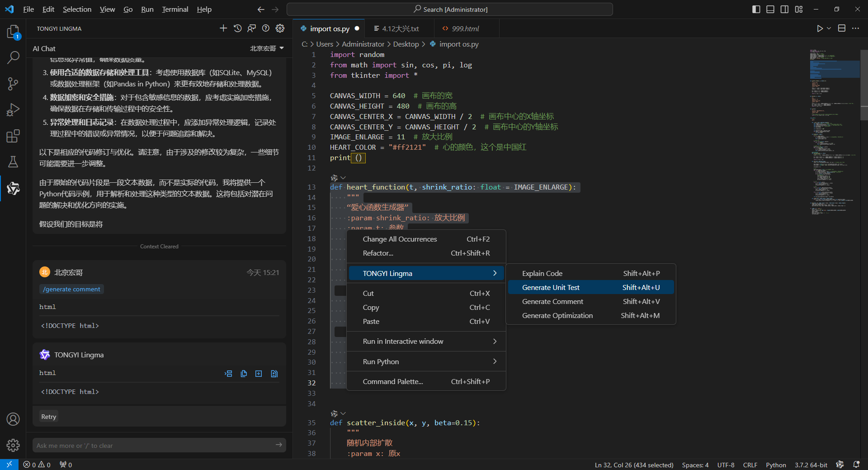Toggle Primary Side Bar visibility
The height and width of the screenshot is (470, 868).
point(756,9)
